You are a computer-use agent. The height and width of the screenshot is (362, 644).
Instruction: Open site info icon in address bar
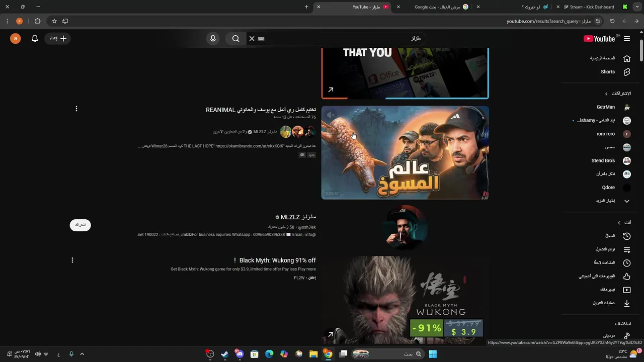tap(598, 21)
